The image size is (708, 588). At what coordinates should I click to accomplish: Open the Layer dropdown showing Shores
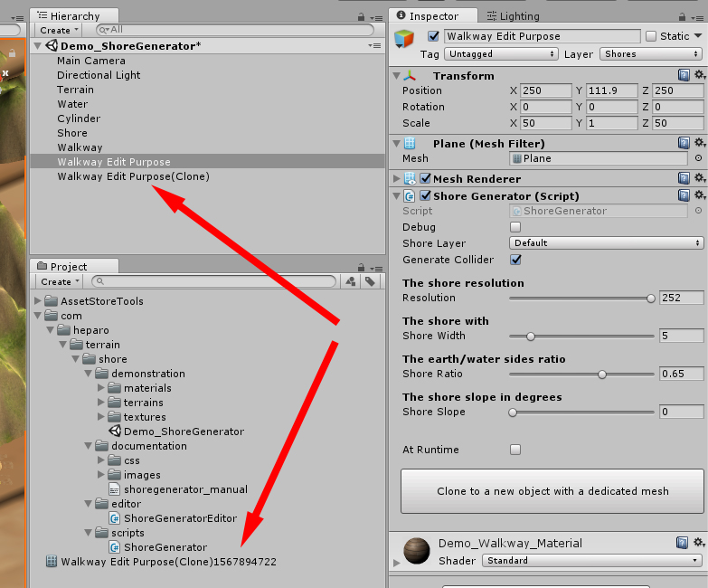[x=651, y=53]
